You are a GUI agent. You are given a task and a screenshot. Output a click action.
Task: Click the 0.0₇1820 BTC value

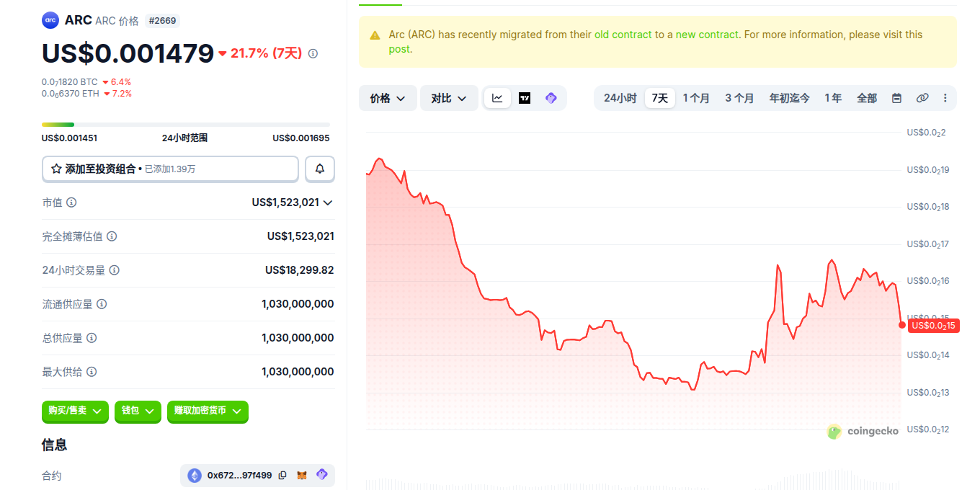tap(69, 82)
